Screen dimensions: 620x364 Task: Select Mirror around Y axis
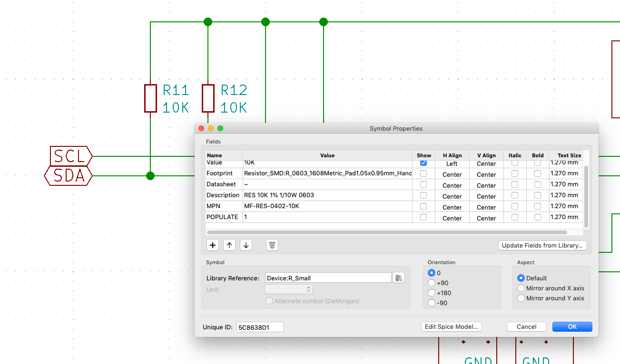[521, 298]
